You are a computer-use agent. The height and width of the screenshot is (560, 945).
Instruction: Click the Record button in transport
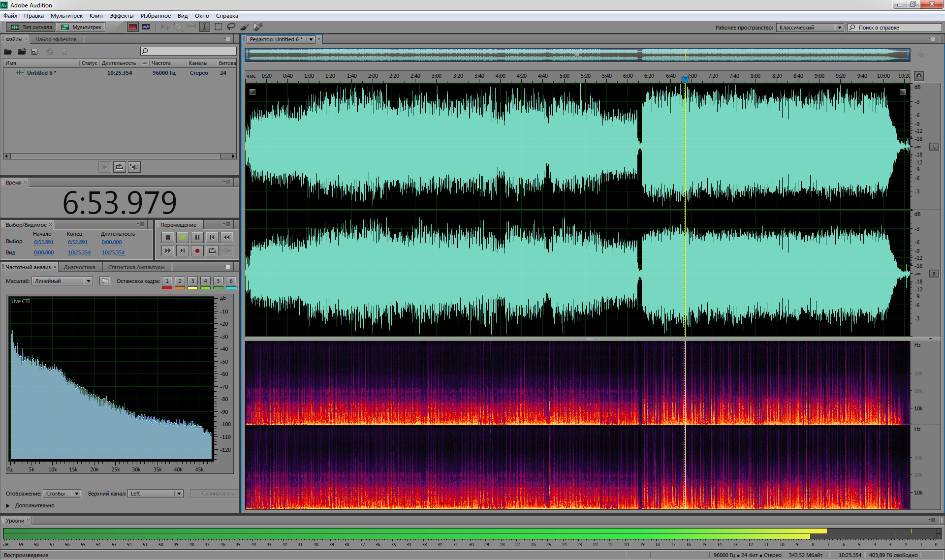coord(197,250)
